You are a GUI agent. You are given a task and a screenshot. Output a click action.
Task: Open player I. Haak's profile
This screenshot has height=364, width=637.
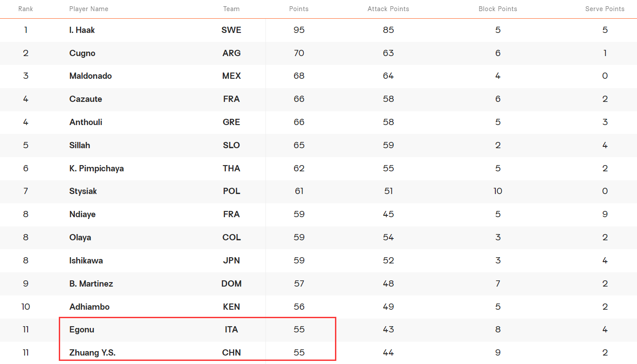[82, 30]
